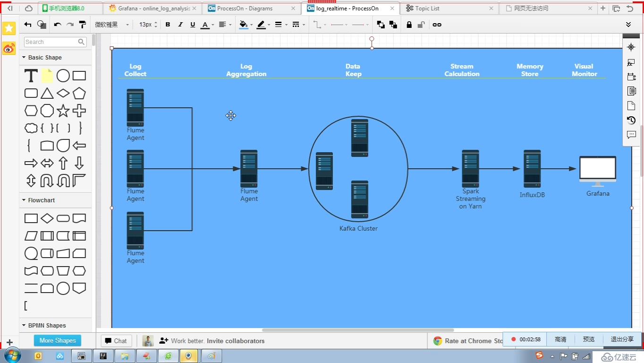This screenshot has height=363, width=644.
Task: Open a new browser tab
Action: click(603, 9)
